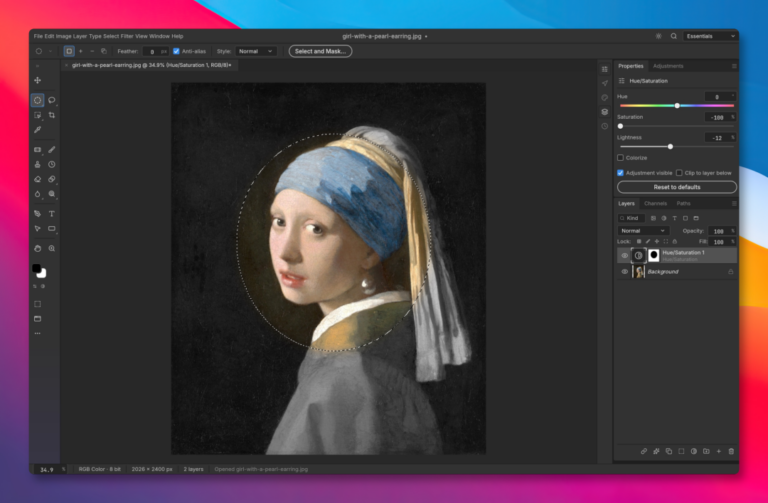
Task: Open the File menu
Action: coord(38,36)
